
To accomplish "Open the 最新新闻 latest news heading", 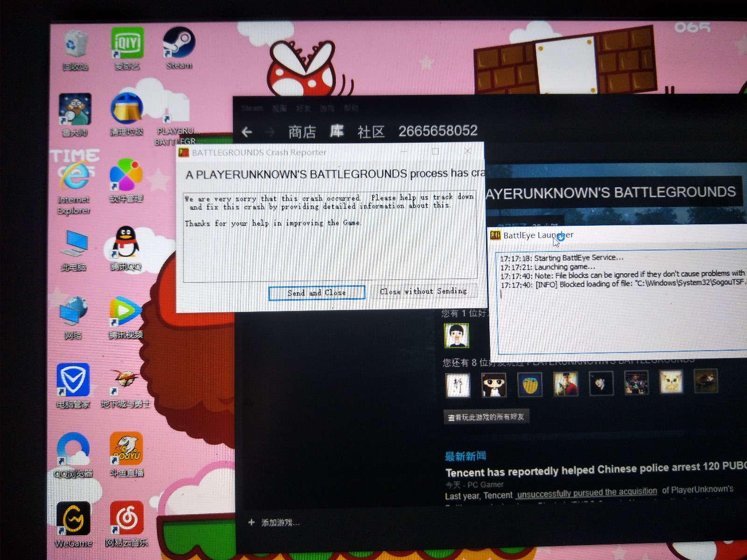I will click(465, 456).
